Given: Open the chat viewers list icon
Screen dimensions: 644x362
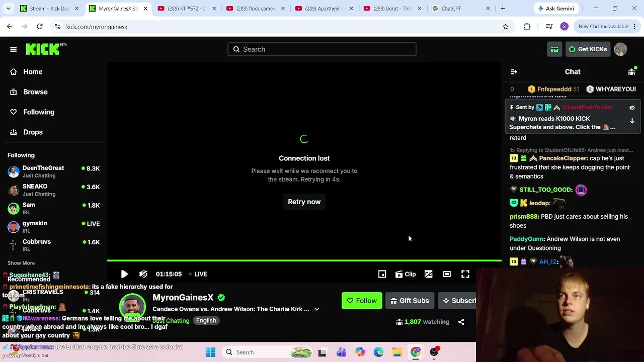Looking at the screenshot, I should pyautogui.click(x=631, y=72).
